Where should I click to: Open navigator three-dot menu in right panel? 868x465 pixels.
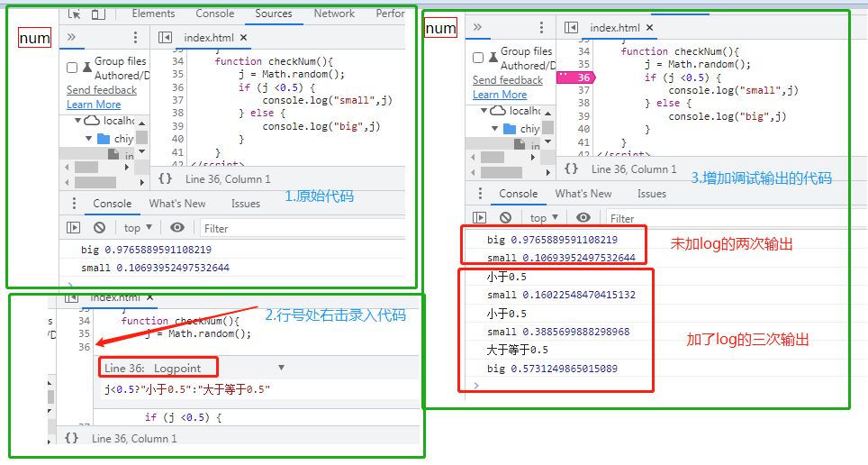(541, 27)
